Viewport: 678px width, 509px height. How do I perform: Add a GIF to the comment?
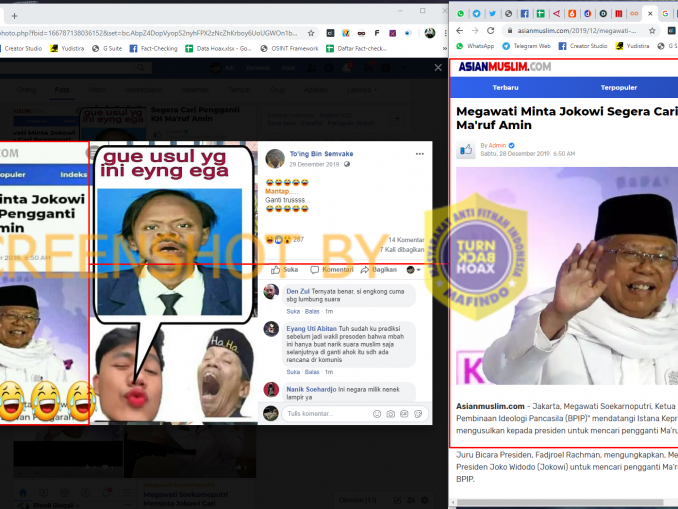(404, 414)
